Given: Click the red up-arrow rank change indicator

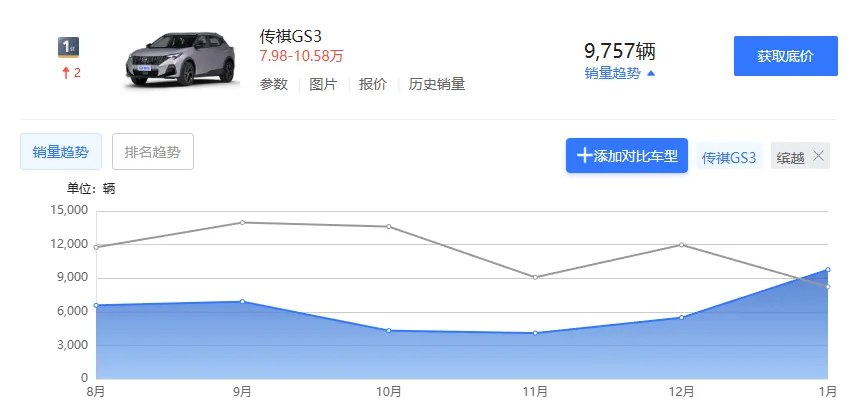Looking at the screenshot, I should [x=66, y=73].
